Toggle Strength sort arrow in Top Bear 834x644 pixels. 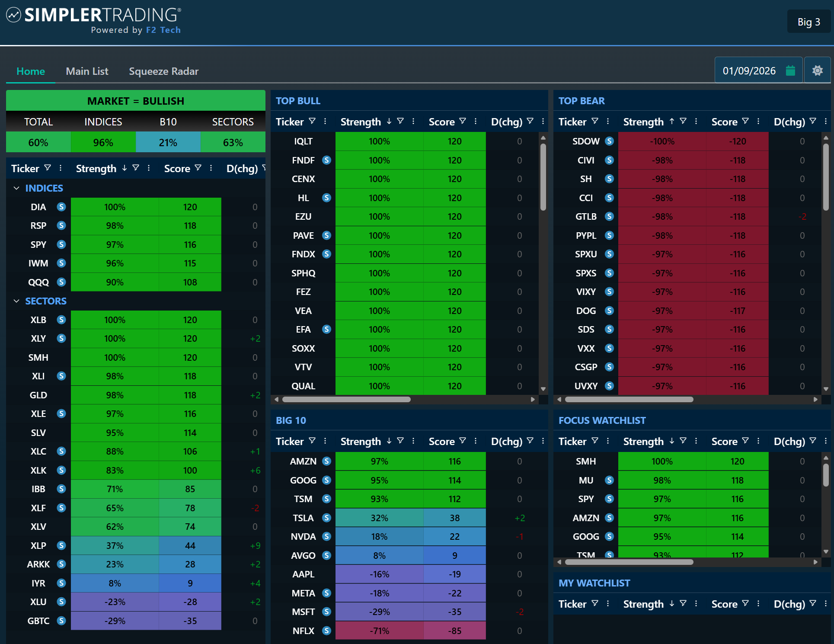pos(672,122)
